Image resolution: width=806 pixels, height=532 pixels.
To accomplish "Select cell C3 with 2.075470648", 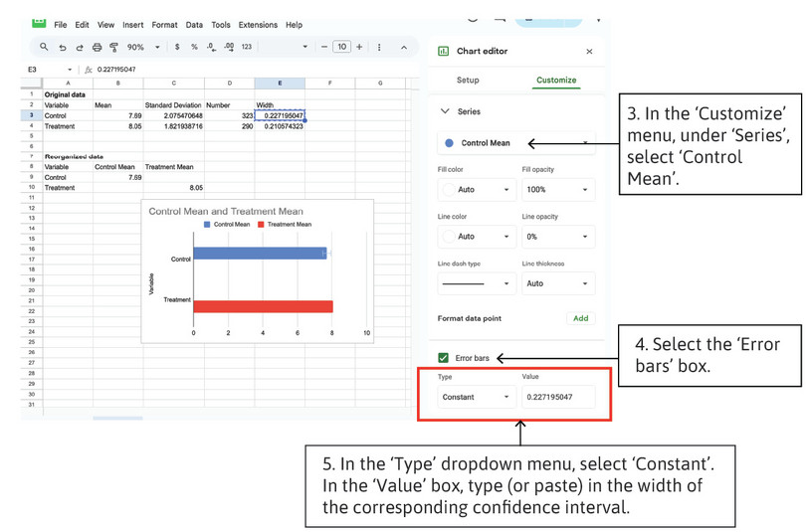I will click(x=174, y=115).
